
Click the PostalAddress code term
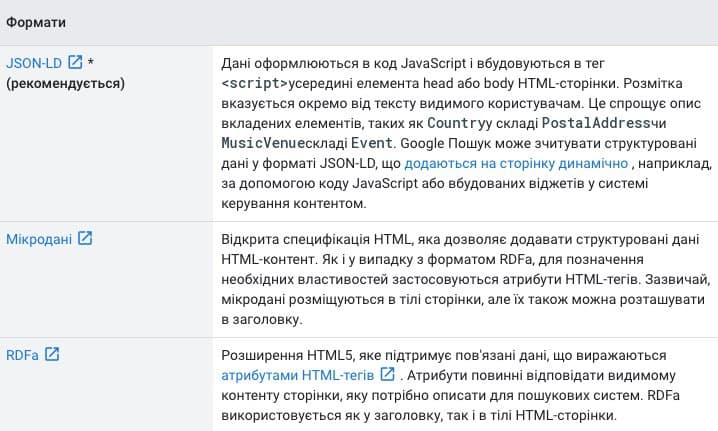[x=596, y=123]
